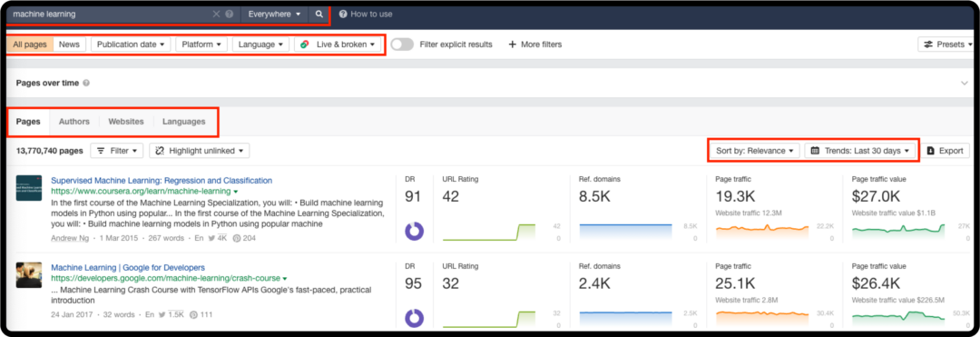Viewport: 980px width, 337px height.
Task: Open the Presets menu
Action: coord(946,45)
